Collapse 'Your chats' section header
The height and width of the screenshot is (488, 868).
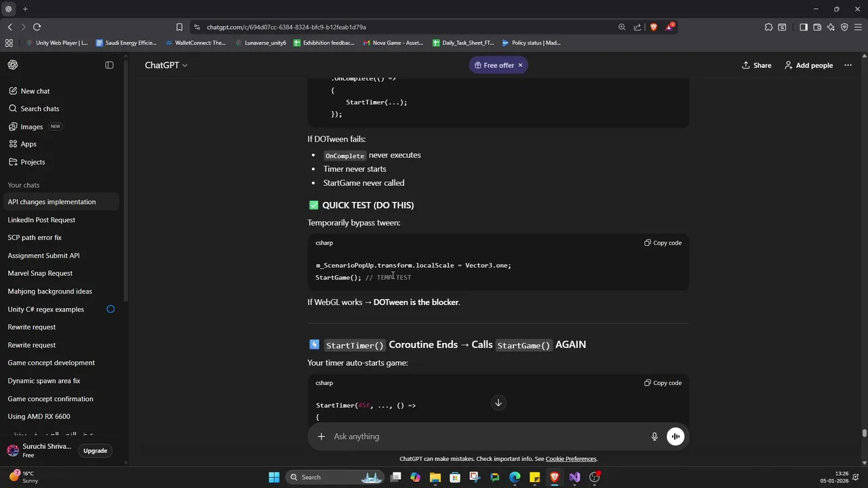click(x=24, y=185)
